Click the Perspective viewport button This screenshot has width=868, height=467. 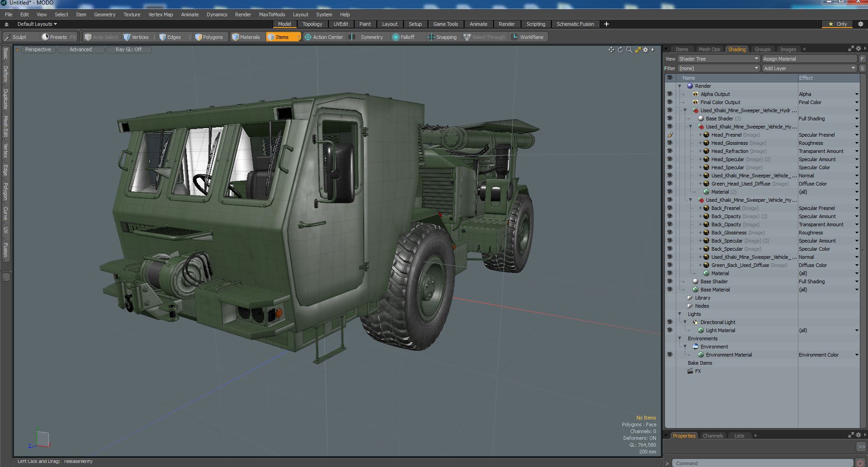[x=38, y=50]
